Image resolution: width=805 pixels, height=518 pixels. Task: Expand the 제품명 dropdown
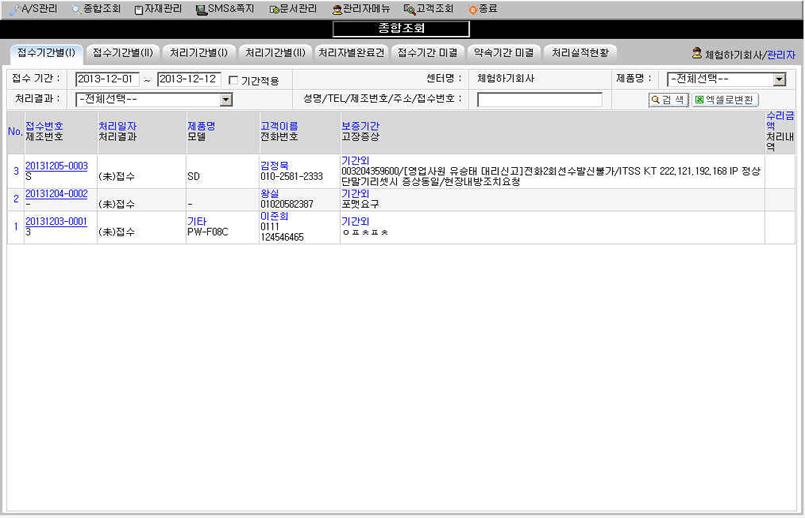coord(779,79)
